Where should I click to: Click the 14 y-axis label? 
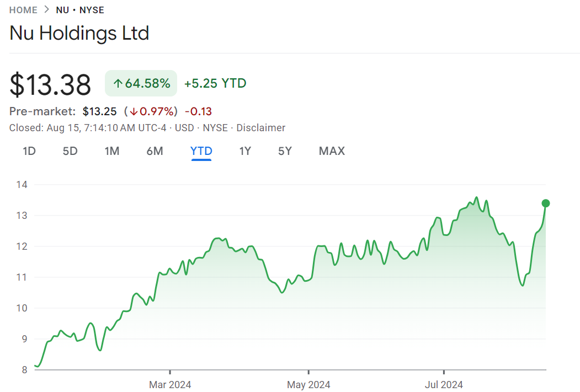tap(22, 185)
